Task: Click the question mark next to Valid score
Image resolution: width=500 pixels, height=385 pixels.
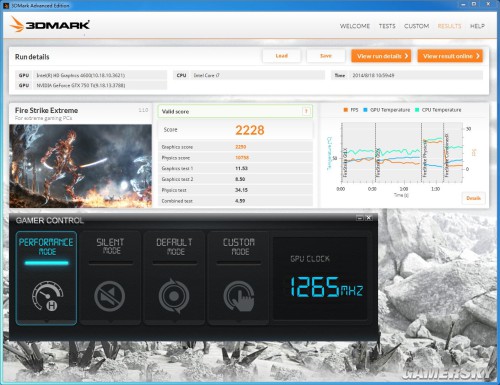Action: point(306,111)
